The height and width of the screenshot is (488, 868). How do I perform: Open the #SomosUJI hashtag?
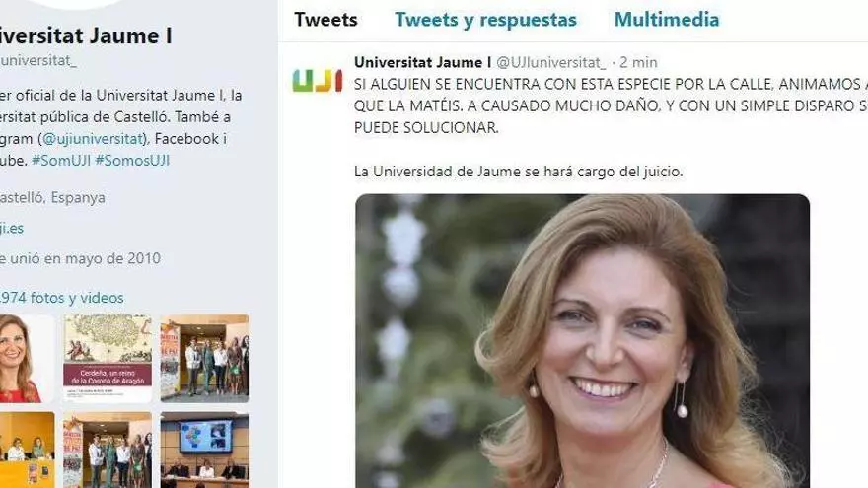coord(132,161)
